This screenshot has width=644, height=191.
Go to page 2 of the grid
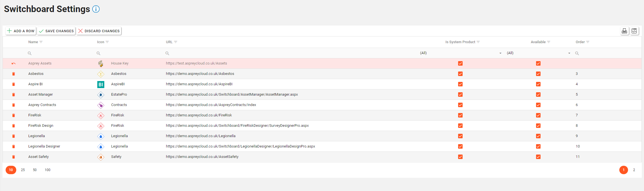[634, 170]
